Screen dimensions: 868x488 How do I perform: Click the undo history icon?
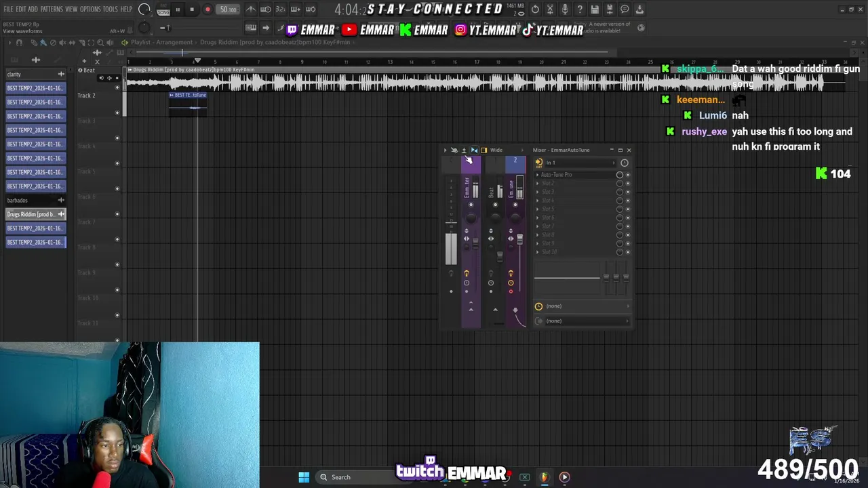535,9
